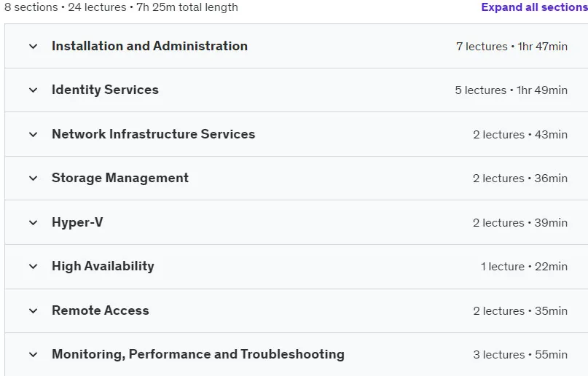This screenshot has height=376, width=588.
Task: Click the 7 lectures 1hr 47min label
Action: [x=511, y=47]
